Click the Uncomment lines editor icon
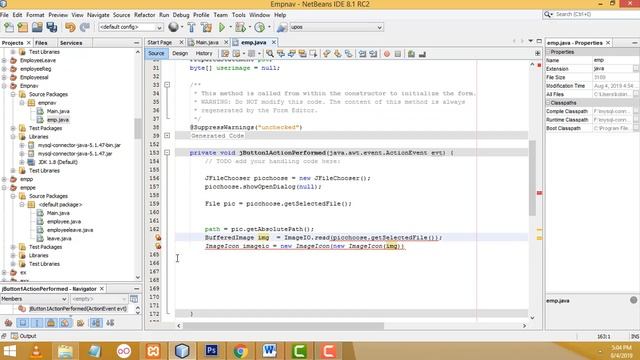640x360 pixels. [x=422, y=53]
